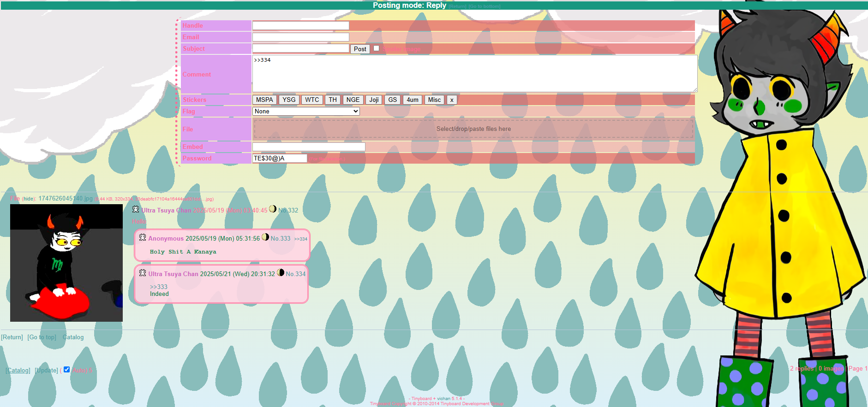Click the icon before Ultra Tsuya Chan post 334
The height and width of the screenshot is (407, 868).
[x=143, y=273]
